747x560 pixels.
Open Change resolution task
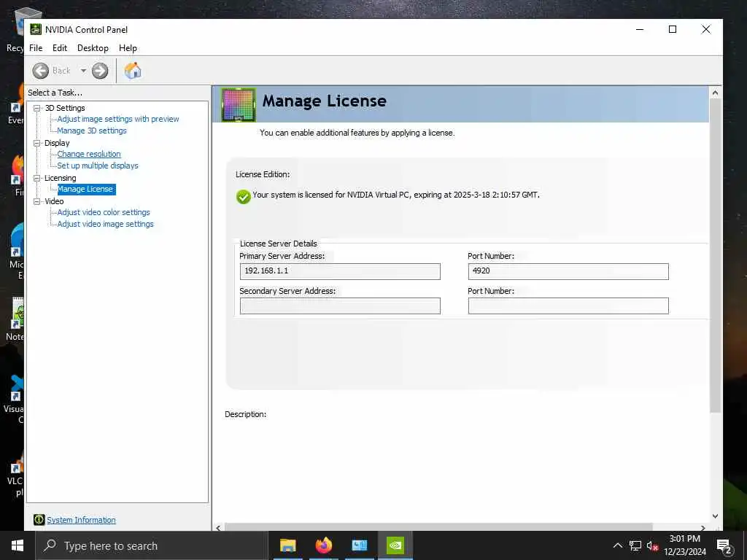click(x=88, y=154)
